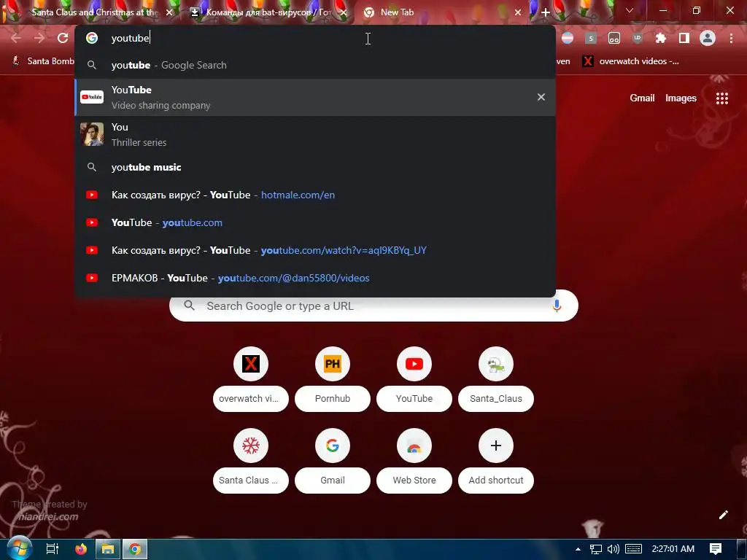
Task: Open the uBlock Origin shield extension
Action: [638, 38]
